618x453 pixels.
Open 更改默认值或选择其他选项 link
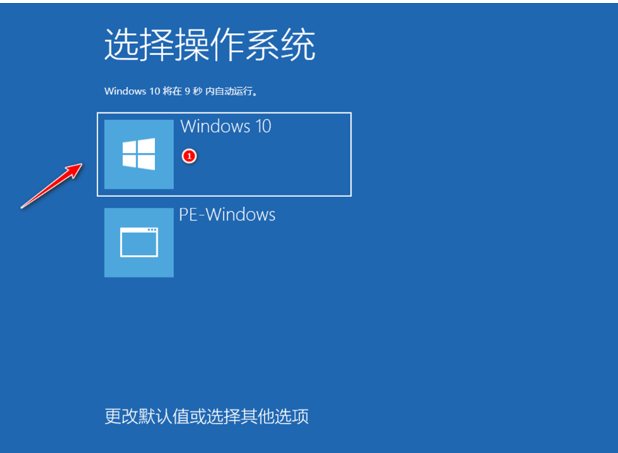(207, 416)
